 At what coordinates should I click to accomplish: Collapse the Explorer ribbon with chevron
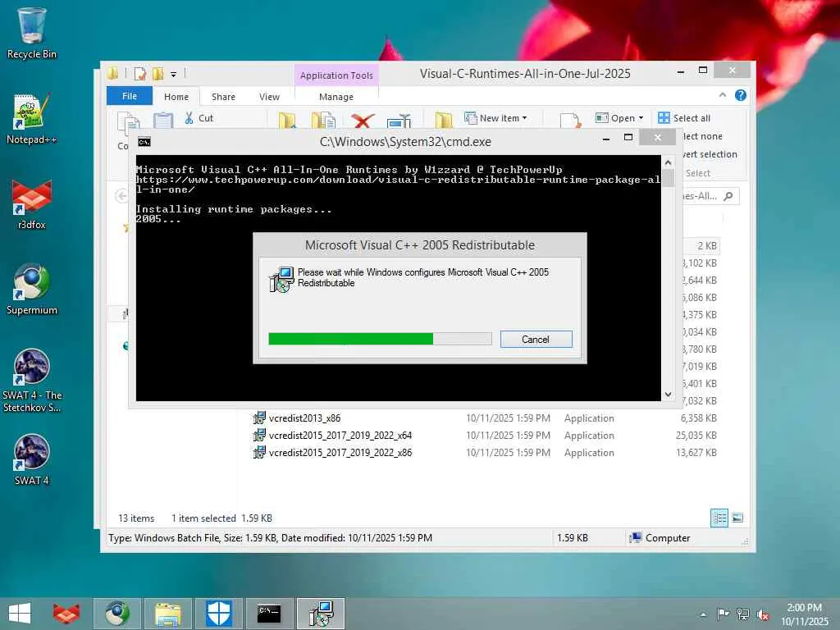click(722, 95)
